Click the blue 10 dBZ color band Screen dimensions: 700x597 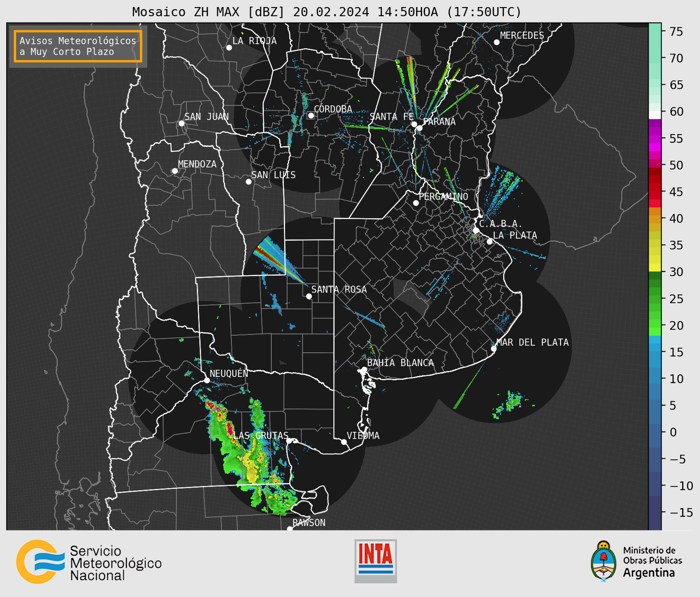[655, 379]
